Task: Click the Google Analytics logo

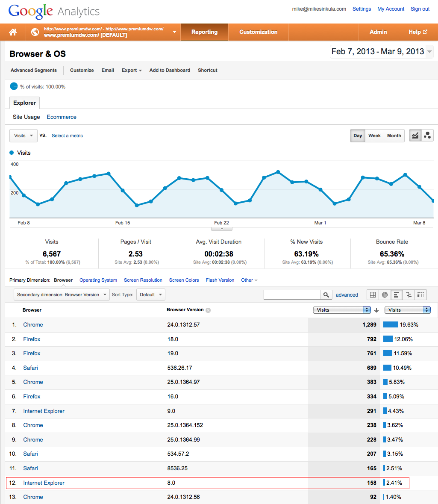Action: tap(54, 12)
